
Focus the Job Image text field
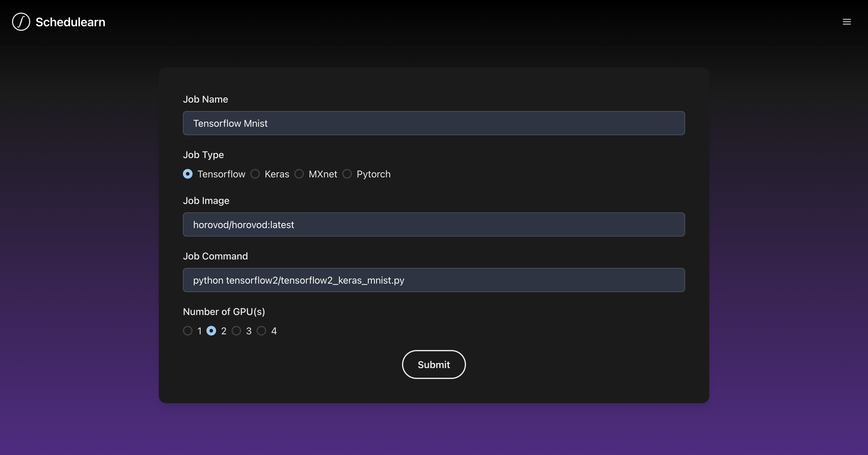pos(434,225)
